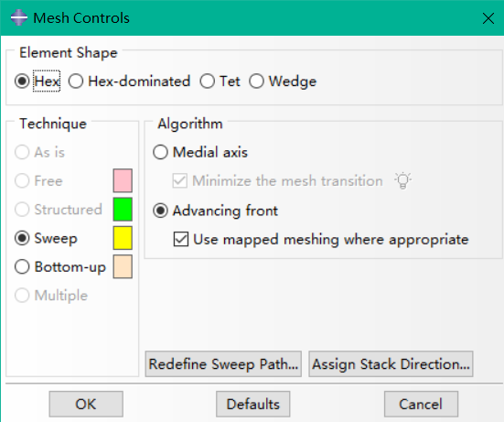This screenshot has height=422, width=504.
Task: Confirm settings with OK button
Action: (86, 404)
